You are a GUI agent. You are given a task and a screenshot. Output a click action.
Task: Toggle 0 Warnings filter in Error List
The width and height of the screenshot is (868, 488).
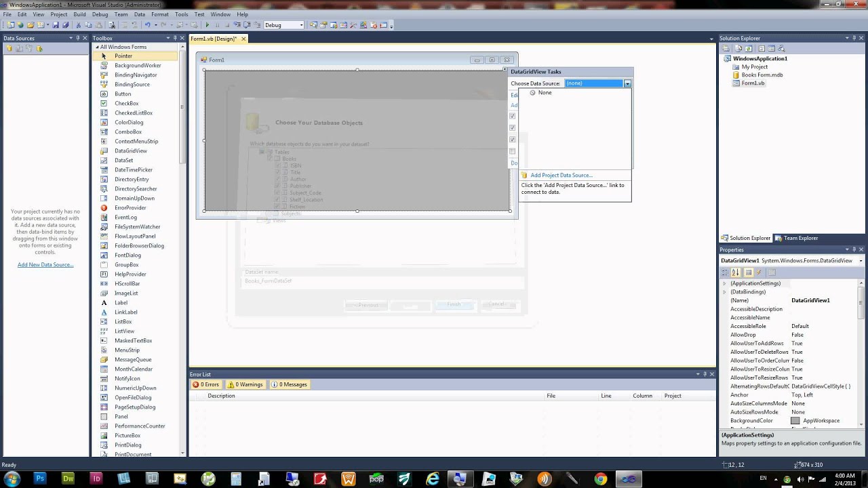tap(245, 384)
